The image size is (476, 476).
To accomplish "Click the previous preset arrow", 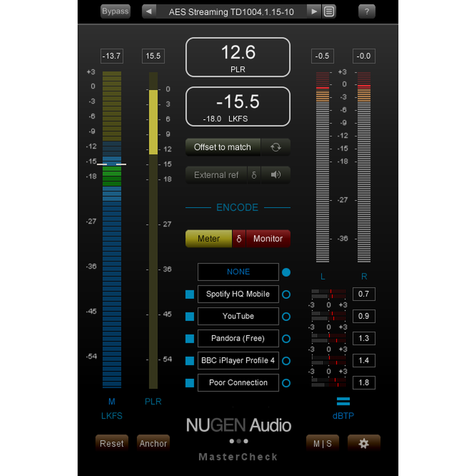I will (x=149, y=12).
